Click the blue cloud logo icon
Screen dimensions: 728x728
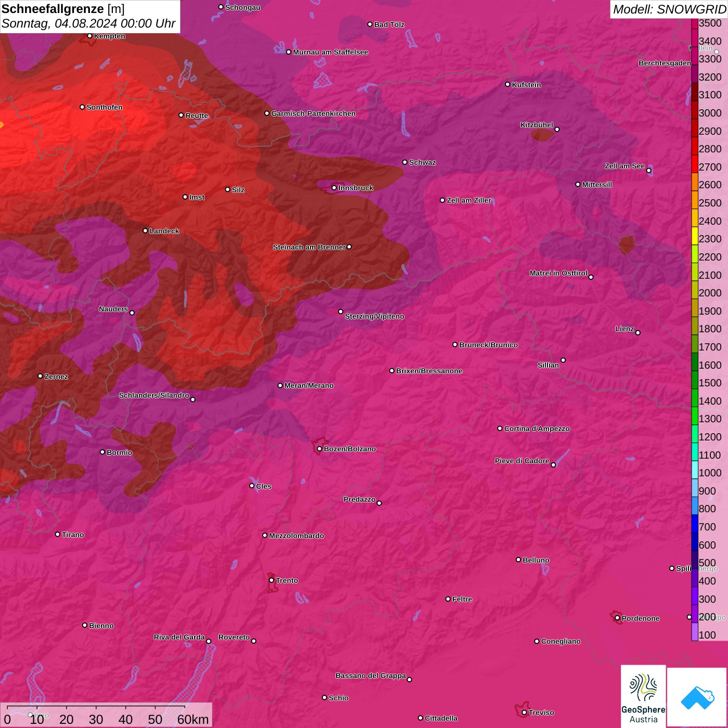(697, 697)
